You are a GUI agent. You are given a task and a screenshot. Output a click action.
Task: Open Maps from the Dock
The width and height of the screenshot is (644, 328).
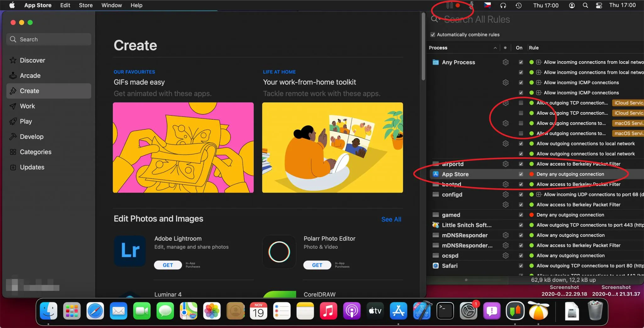click(189, 311)
